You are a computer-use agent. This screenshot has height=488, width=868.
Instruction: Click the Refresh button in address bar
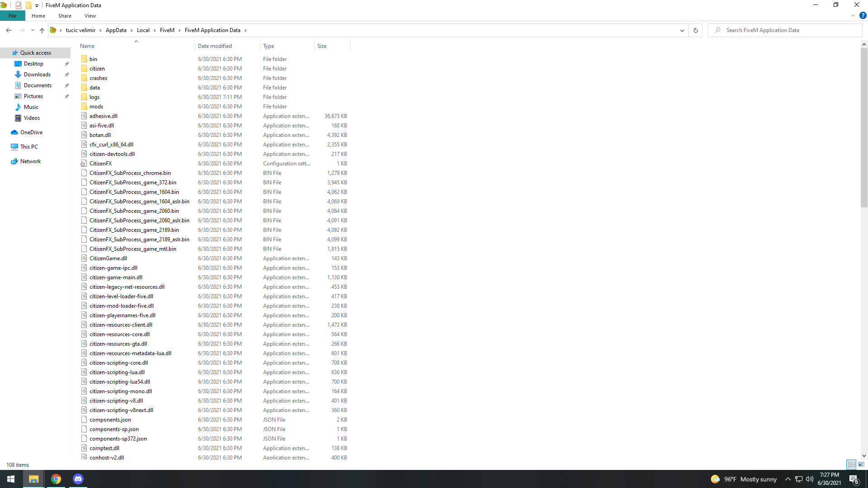696,30
